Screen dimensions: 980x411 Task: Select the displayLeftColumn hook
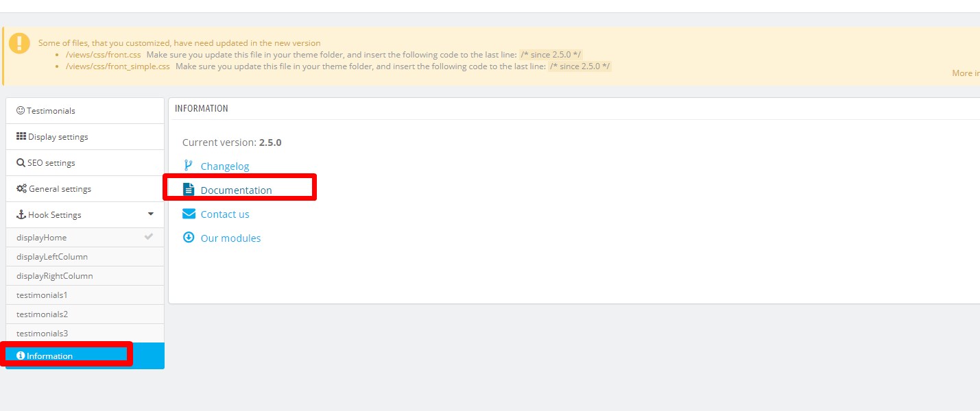[85, 256]
